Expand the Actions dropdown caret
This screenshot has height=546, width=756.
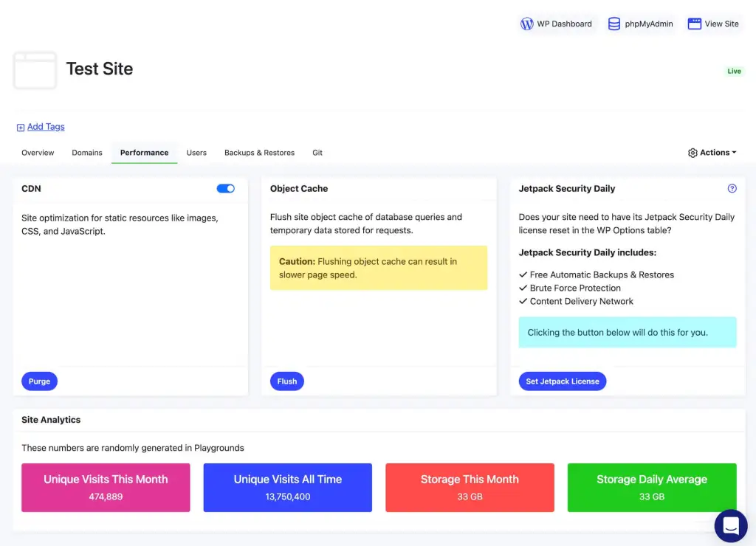pos(734,152)
